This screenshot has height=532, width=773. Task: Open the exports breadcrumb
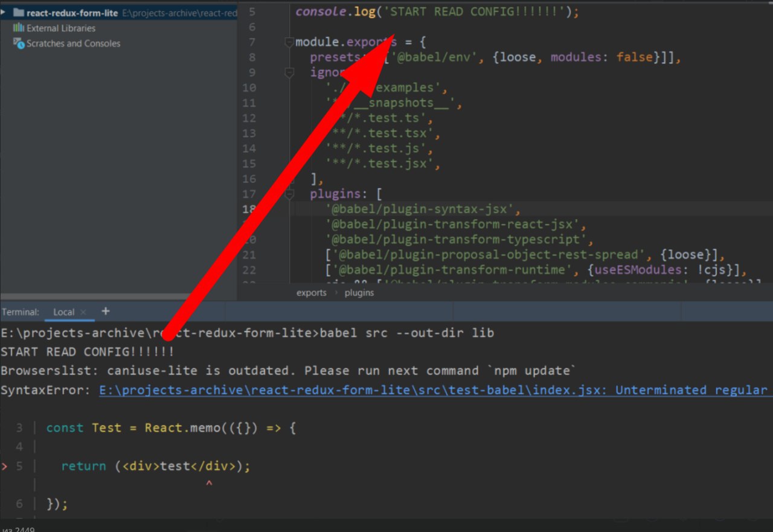(x=311, y=293)
